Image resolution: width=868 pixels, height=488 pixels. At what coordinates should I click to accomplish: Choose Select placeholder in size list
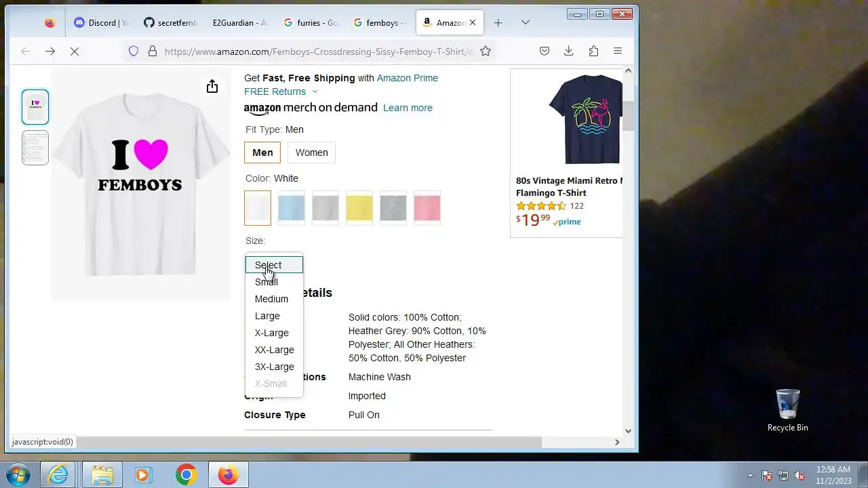pyautogui.click(x=274, y=265)
